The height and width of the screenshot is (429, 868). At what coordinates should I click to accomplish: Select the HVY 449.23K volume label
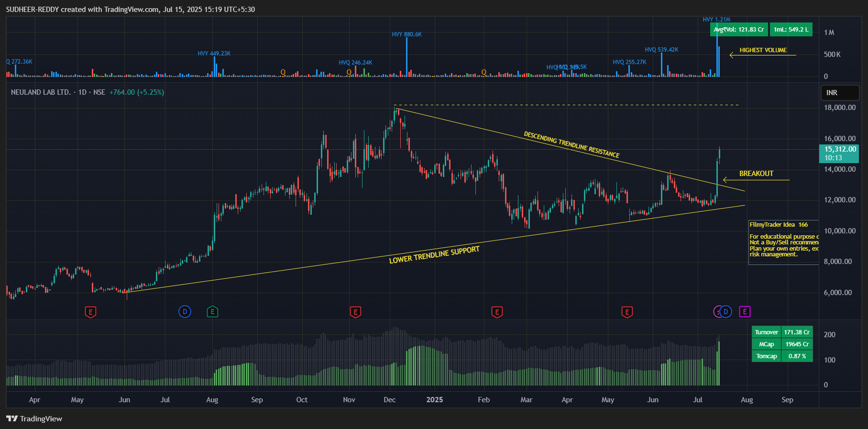(x=214, y=54)
